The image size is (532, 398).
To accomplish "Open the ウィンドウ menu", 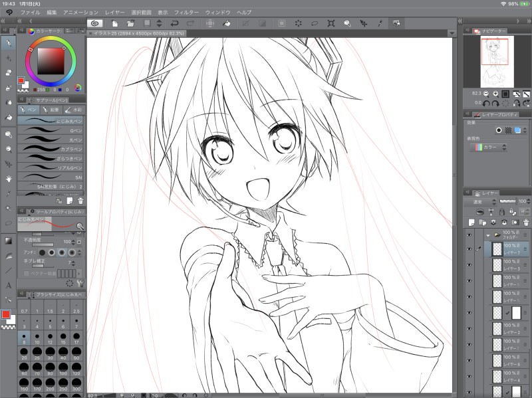I will [218, 13].
